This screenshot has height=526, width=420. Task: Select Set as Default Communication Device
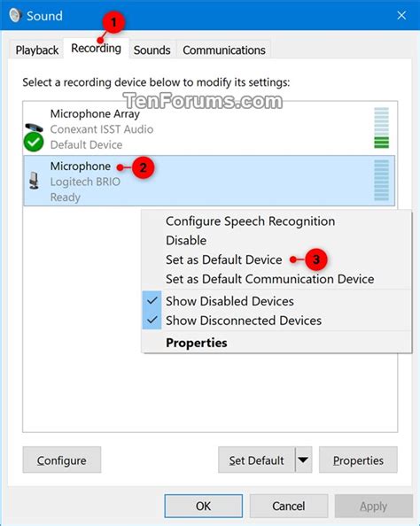270,279
